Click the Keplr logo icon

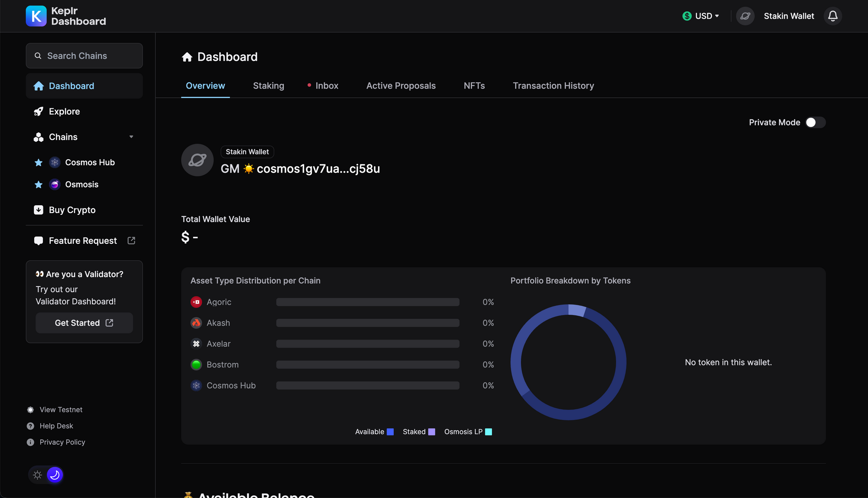pos(36,16)
